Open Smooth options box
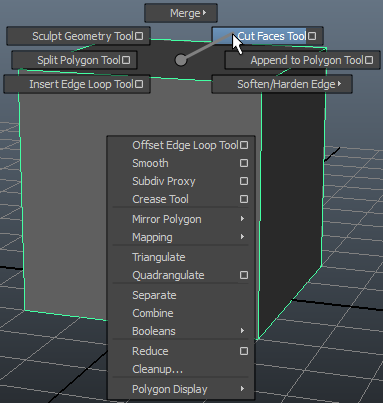The width and height of the screenshot is (383, 403). [244, 163]
